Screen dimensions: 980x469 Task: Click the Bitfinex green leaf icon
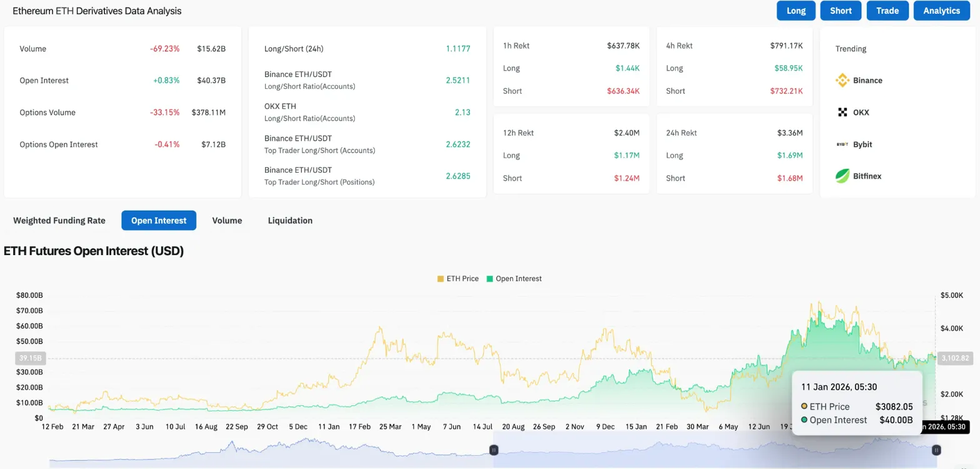(842, 176)
